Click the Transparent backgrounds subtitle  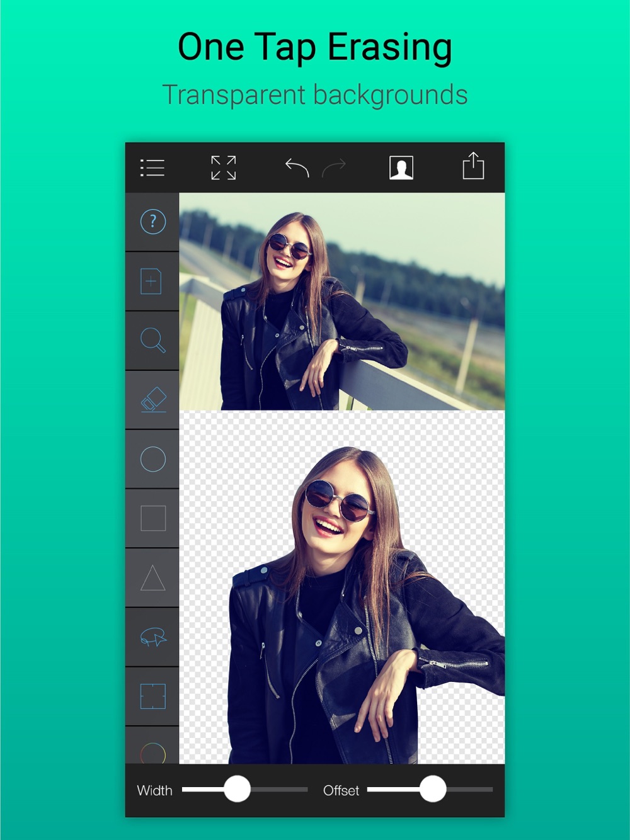coord(315,95)
